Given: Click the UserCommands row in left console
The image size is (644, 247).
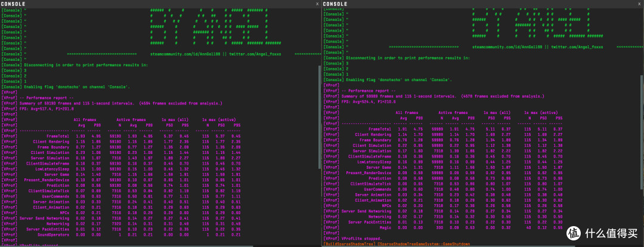Looking at the screenshot, I should (121, 196).
